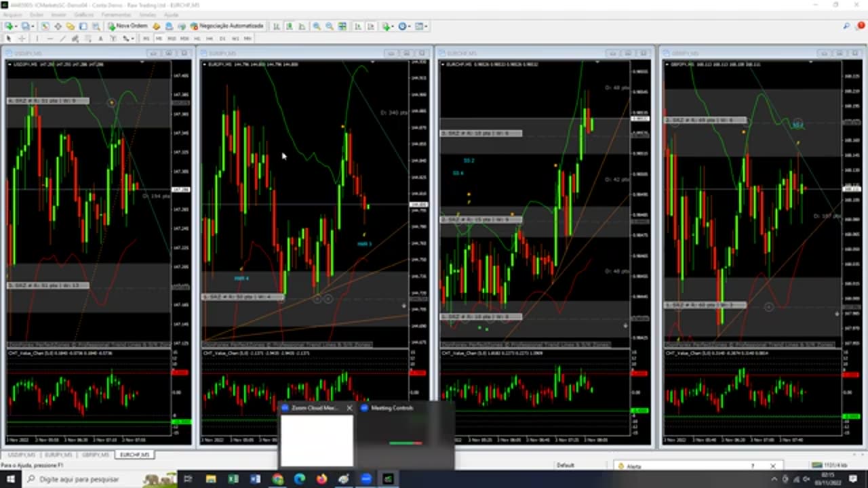This screenshot has height=488, width=868.
Task: Select the crosshair tool
Action: point(22,39)
